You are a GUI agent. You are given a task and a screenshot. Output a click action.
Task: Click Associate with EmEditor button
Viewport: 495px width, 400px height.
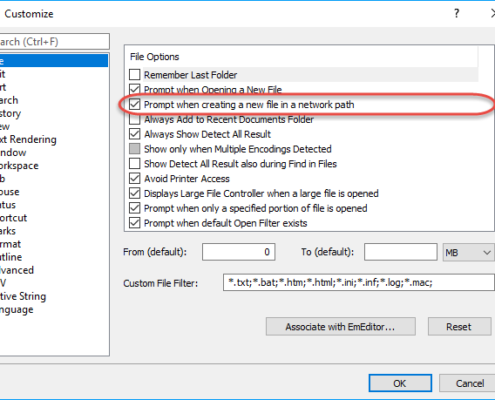click(x=341, y=326)
